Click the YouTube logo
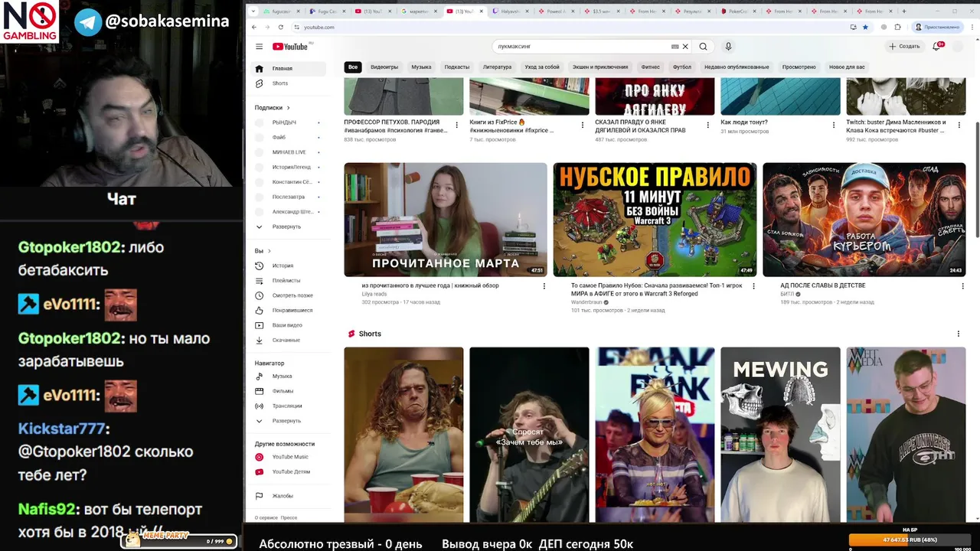Viewport: 980px width, 551px height. pyautogui.click(x=290, y=47)
